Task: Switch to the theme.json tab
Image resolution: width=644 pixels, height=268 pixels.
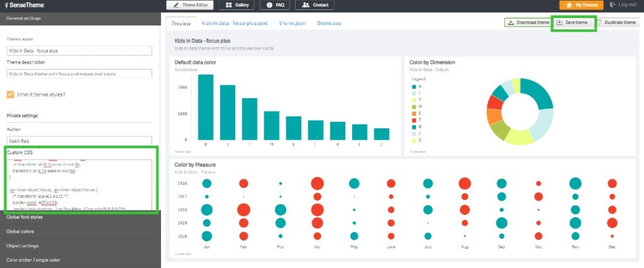Action: [292, 23]
